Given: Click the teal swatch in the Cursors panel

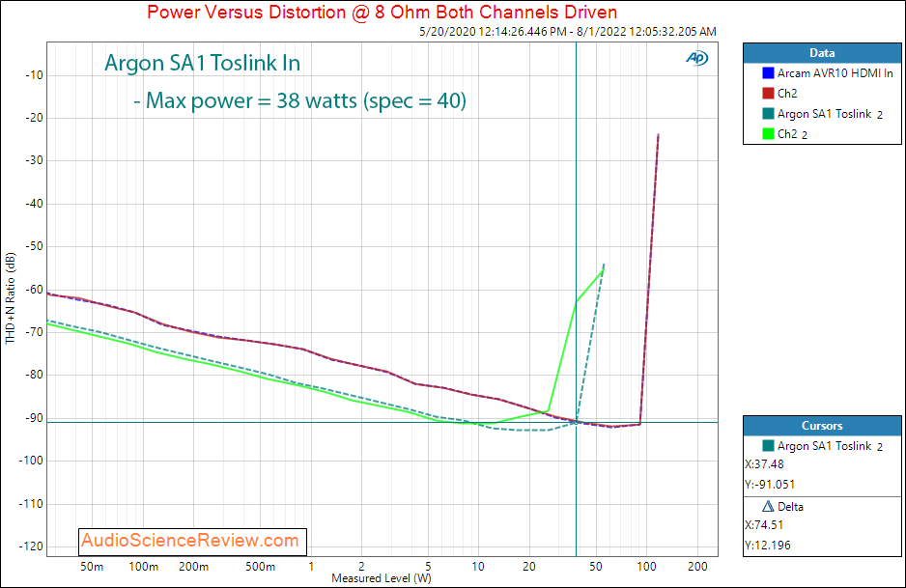Looking at the screenshot, I should point(768,446).
